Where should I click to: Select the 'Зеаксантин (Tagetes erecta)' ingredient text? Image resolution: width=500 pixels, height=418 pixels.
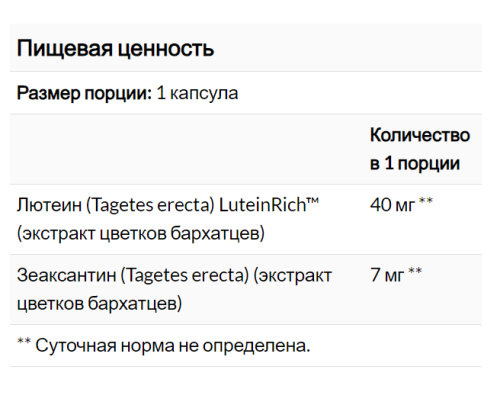pos(133,276)
